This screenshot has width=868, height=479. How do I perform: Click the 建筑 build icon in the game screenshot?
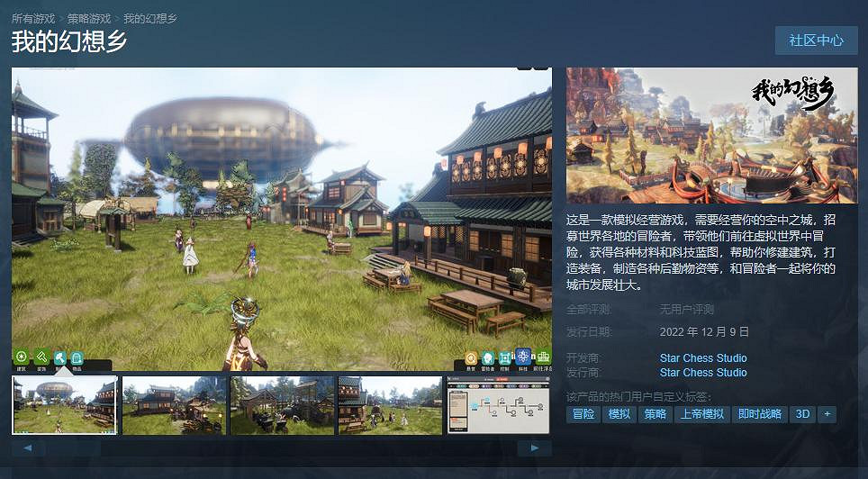22,359
